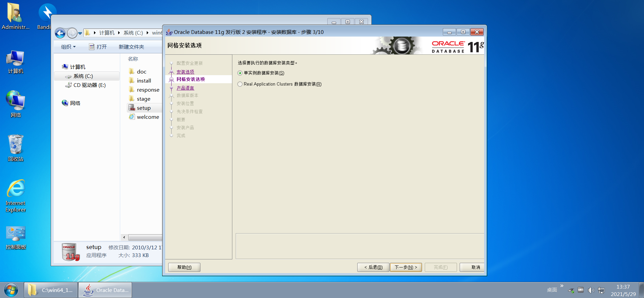Click Oracle installer Java title icon

[169, 32]
